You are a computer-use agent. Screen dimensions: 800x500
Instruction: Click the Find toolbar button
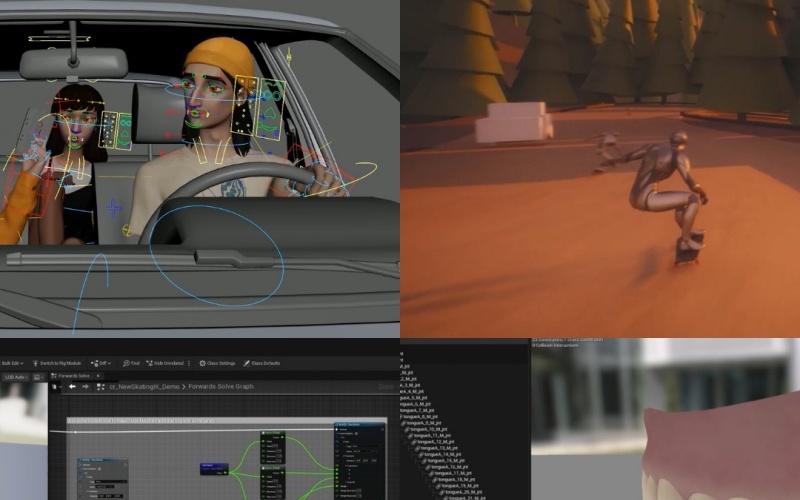click(131, 363)
